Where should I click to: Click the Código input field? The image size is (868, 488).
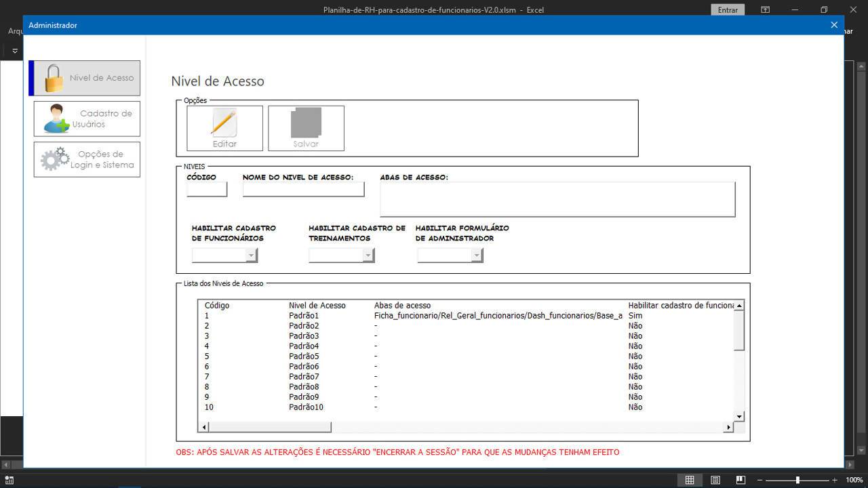pyautogui.click(x=207, y=190)
